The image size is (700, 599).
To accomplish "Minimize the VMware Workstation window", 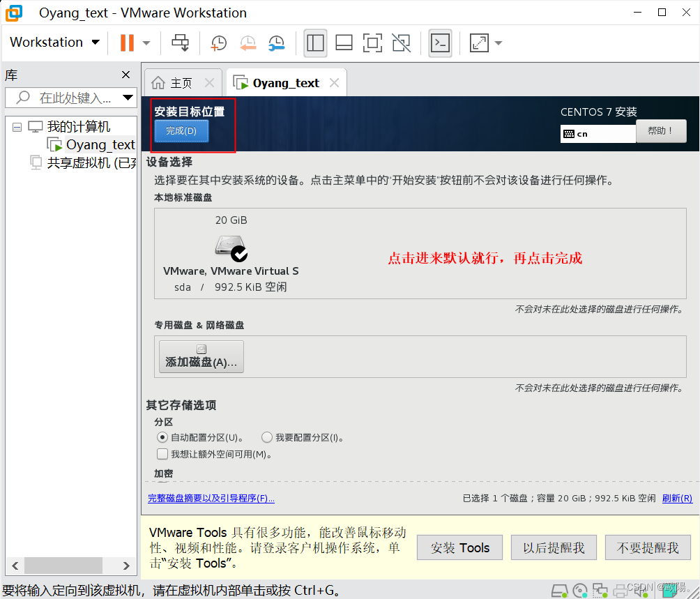I will pos(637,13).
